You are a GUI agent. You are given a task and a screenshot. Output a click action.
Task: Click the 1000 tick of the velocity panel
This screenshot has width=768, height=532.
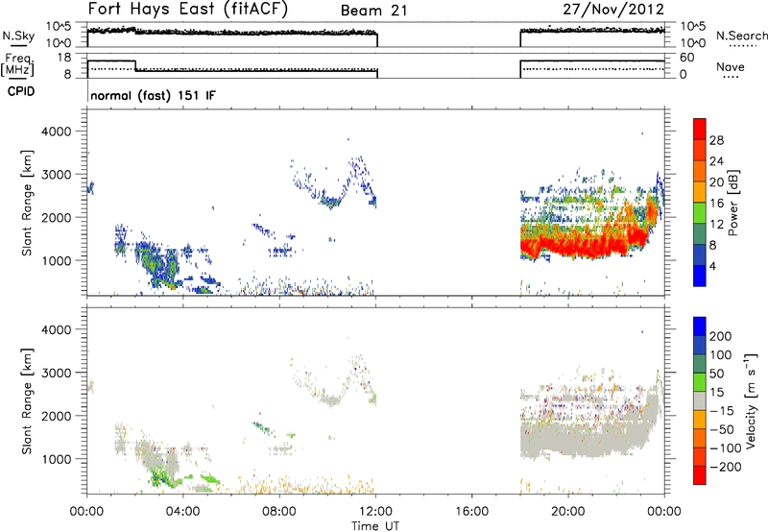tap(56, 459)
